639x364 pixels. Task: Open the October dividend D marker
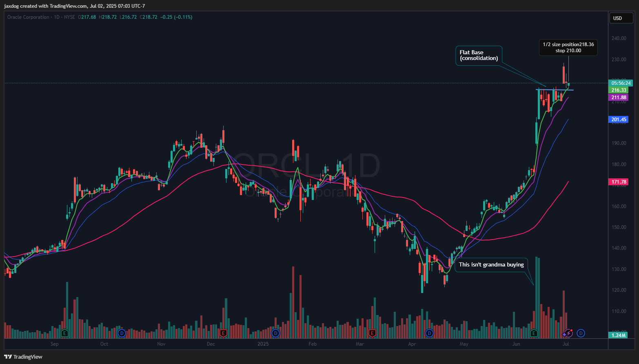(121, 333)
